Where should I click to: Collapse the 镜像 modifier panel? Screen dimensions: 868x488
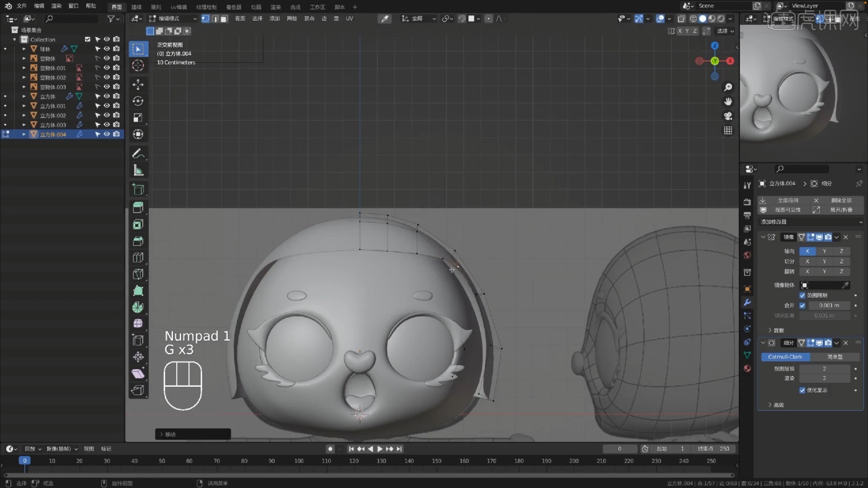pos(763,237)
